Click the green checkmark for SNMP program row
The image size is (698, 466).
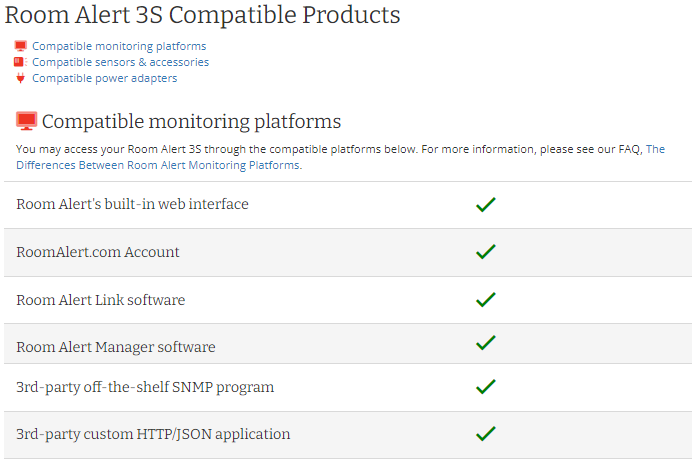tap(486, 386)
